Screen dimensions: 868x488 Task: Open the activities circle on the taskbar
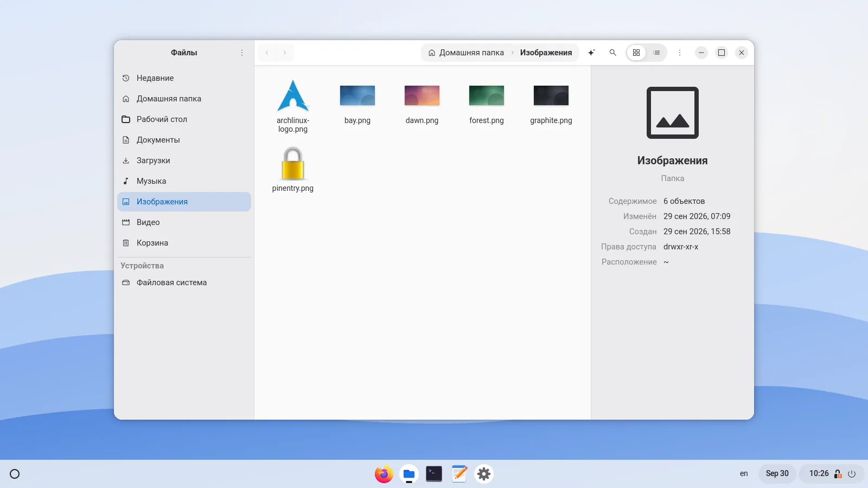(15, 474)
